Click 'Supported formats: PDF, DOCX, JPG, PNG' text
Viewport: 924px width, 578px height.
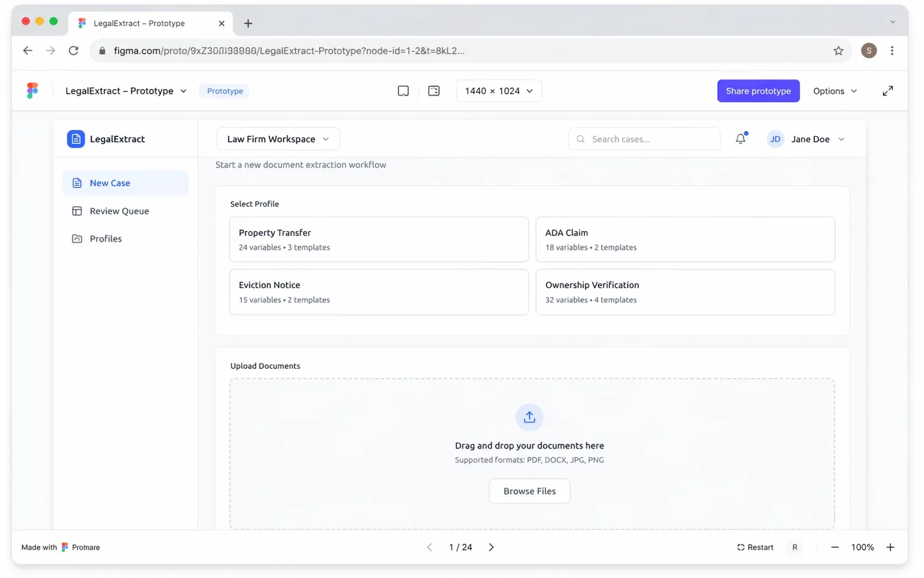click(x=529, y=460)
